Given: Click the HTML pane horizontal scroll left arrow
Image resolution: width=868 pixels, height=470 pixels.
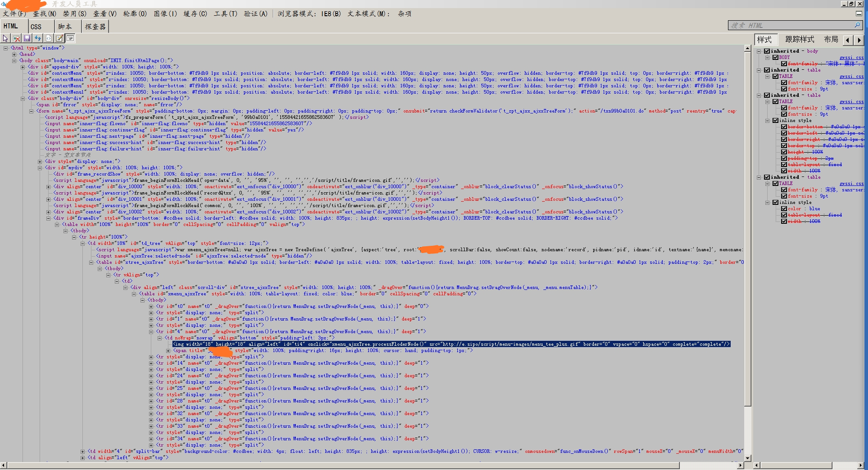Looking at the screenshot, I should 4,465.
